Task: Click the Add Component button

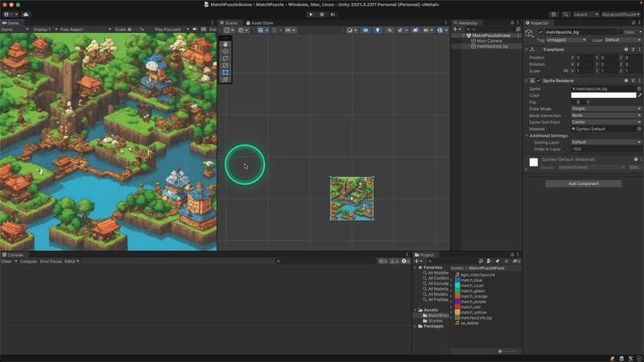Action: 583,183
